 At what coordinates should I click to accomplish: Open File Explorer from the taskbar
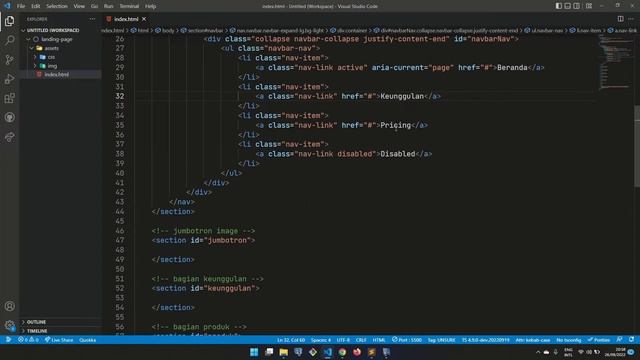click(x=284, y=352)
